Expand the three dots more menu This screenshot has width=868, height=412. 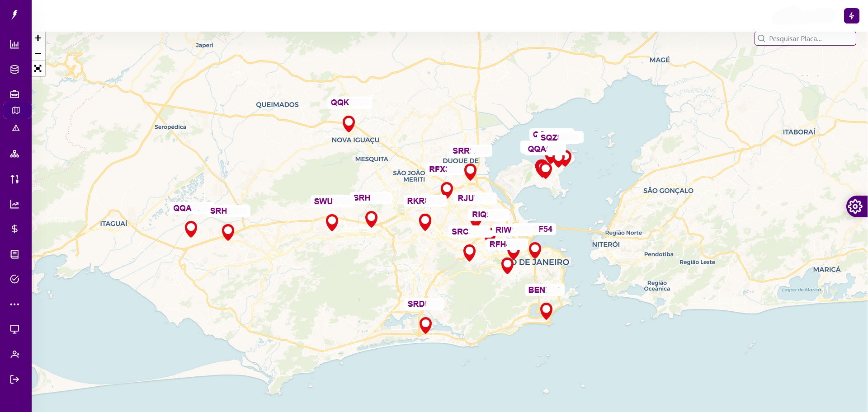[14, 304]
